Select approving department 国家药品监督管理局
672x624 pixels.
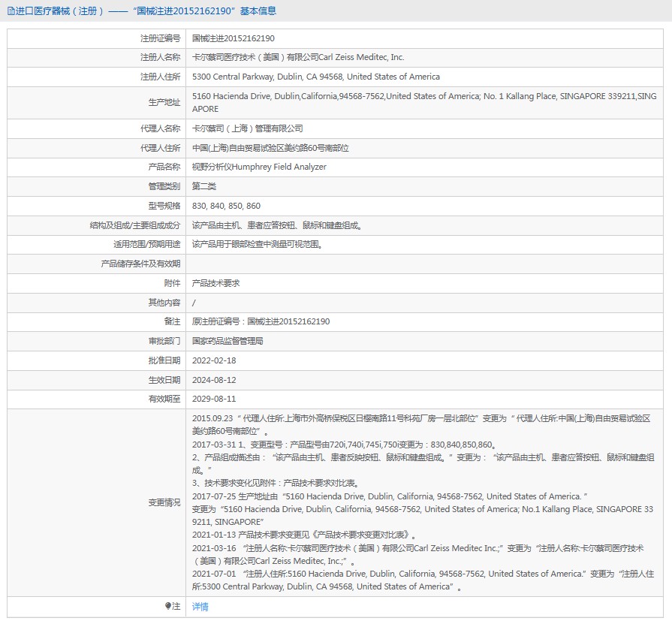[228, 342]
